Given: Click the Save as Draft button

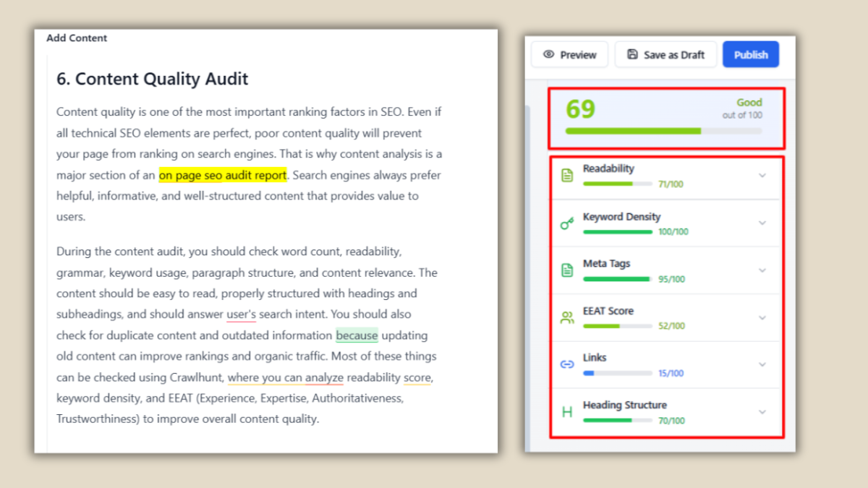Looking at the screenshot, I should [x=665, y=54].
